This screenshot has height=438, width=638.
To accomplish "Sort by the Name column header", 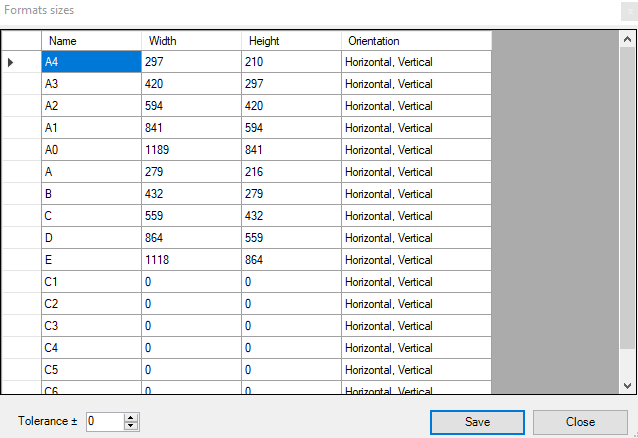I will (x=91, y=41).
